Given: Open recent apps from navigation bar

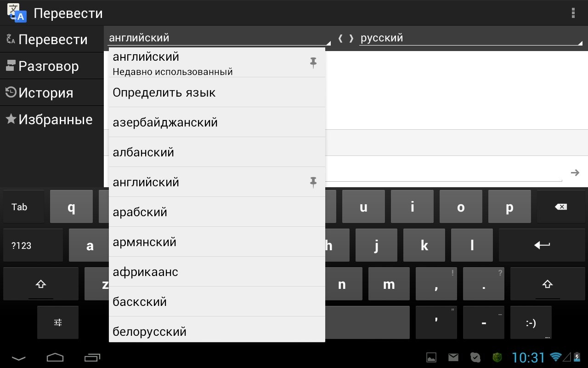Looking at the screenshot, I should tap(92, 357).
